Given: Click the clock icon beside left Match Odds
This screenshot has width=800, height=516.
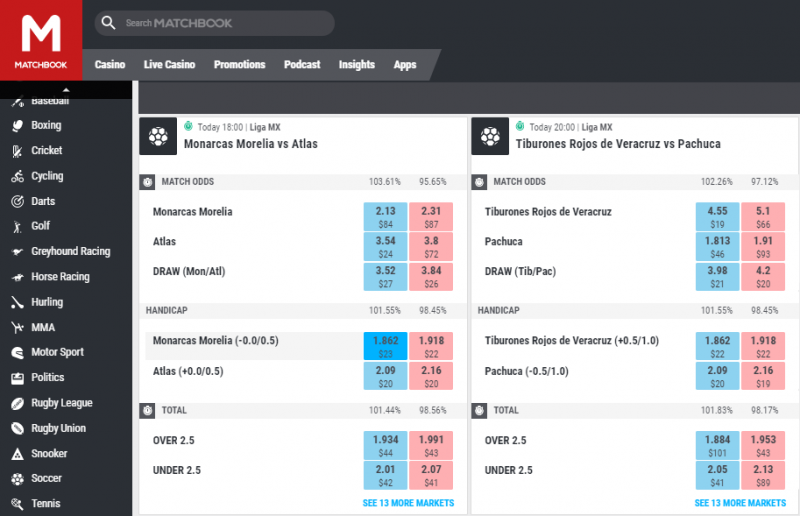Looking at the screenshot, I should click(x=147, y=182).
